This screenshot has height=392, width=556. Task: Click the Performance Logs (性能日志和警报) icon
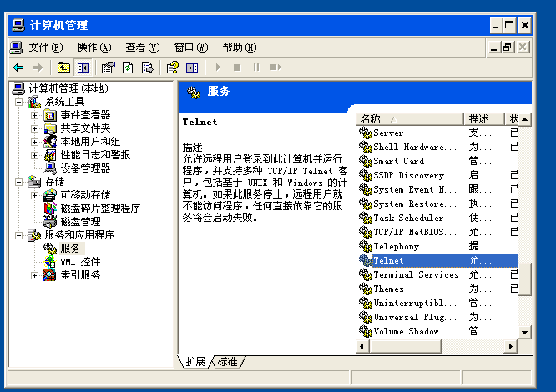(50, 155)
